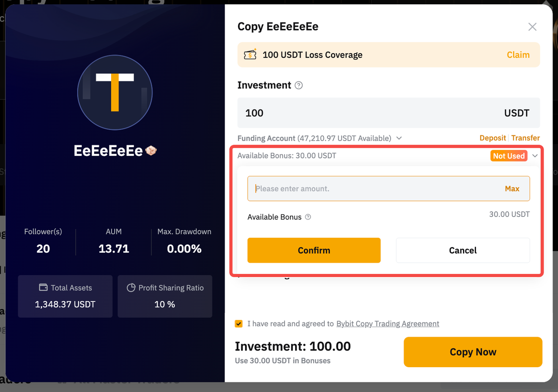Toggle the Not Used bonus badge
The width and height of the screenshot is (558, 392).
coord(509,156)
